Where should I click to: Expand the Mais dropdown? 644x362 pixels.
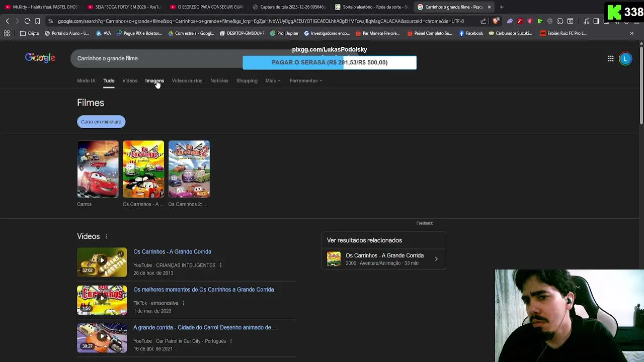coord(273,80)
